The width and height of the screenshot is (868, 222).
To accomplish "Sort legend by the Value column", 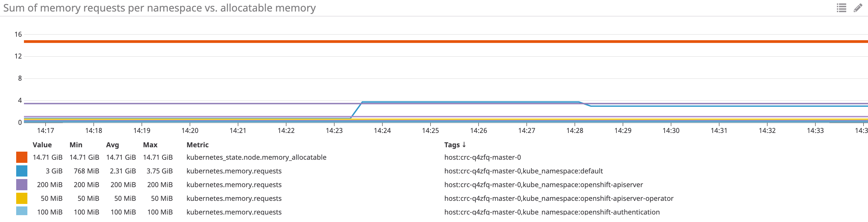I will [x=42, y=145].
